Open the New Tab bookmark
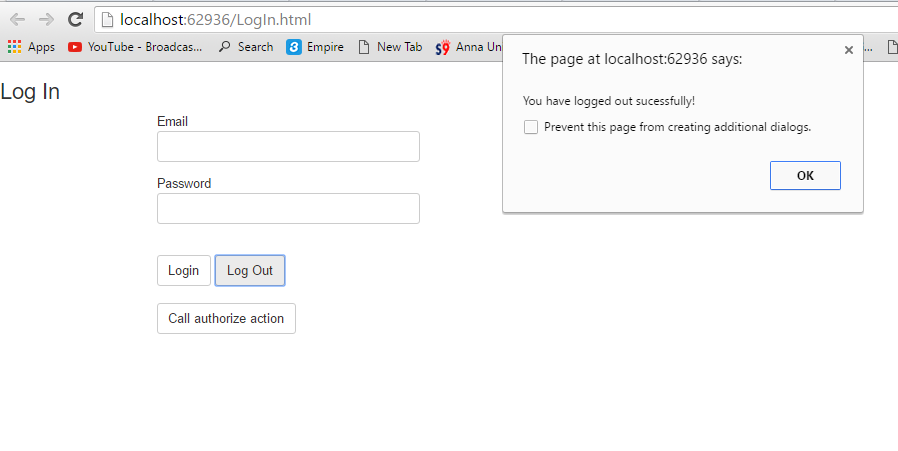The width and height of the screenshot is (898, 451). coord(390,47)
